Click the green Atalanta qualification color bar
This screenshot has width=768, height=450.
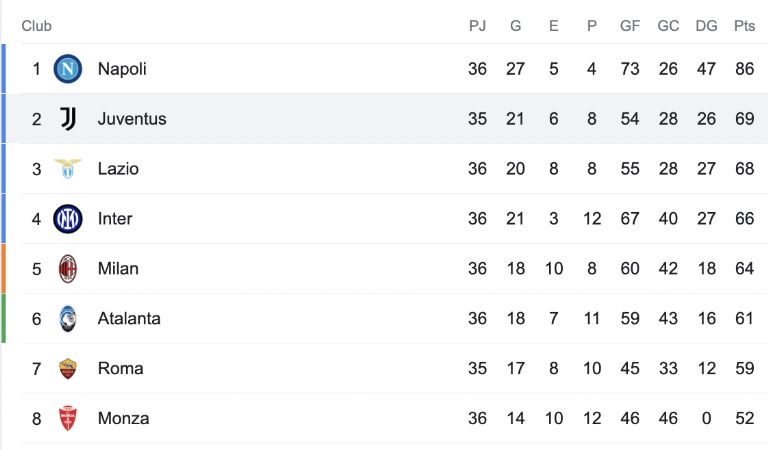point(3,318)
